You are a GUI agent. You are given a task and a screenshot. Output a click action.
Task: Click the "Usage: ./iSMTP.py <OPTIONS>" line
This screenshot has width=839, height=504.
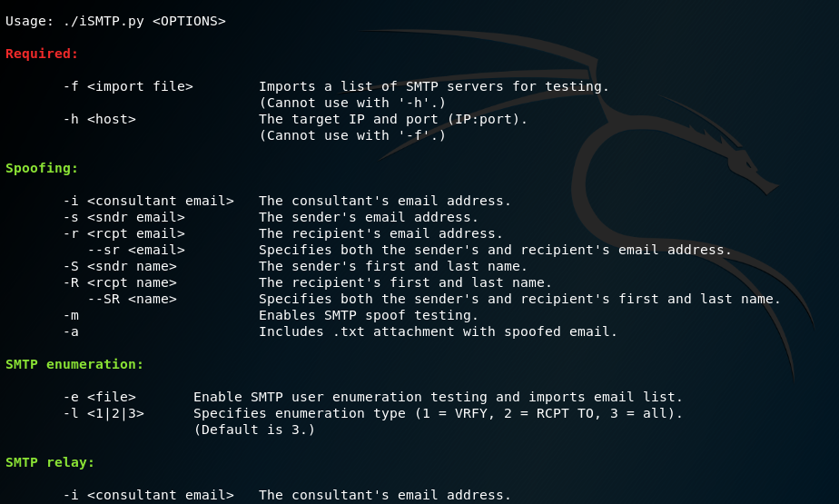(x=115, y=21)
